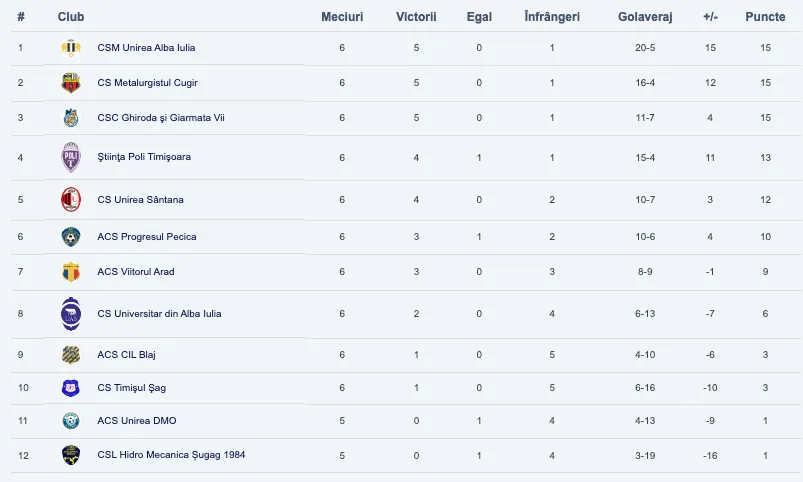
Task: Open ACS Viitorul Arad team name
Action: tap(136, 272)
